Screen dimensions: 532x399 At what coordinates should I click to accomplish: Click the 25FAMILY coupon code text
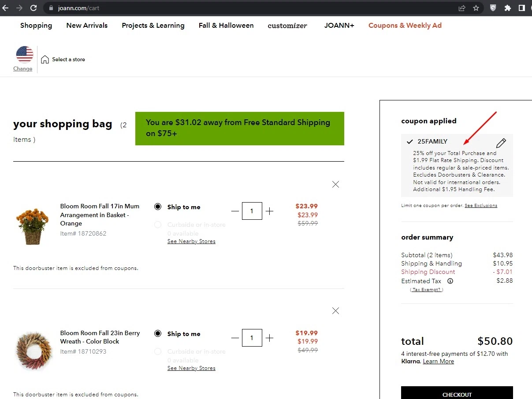[x=432, y=142]
